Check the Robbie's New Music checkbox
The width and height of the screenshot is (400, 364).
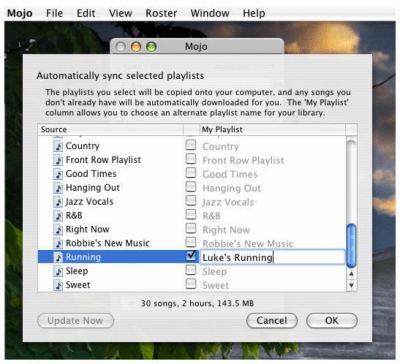[x=191, y=242]
